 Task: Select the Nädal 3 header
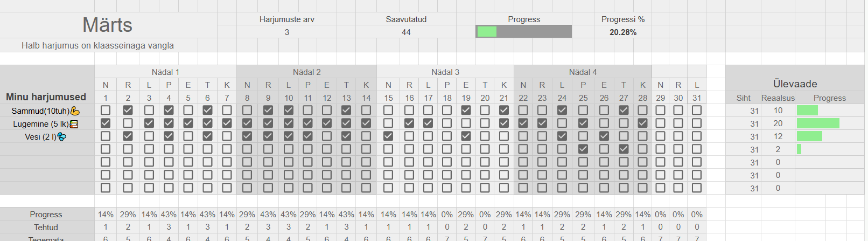[445, 72]
